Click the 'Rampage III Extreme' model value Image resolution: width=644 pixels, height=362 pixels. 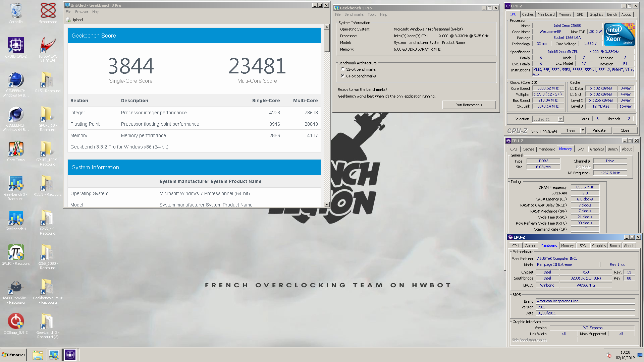click(567, 264)
